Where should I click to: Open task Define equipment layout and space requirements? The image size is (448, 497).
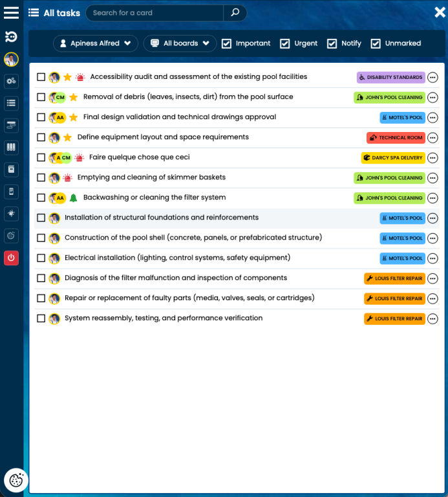pos(163,137)
